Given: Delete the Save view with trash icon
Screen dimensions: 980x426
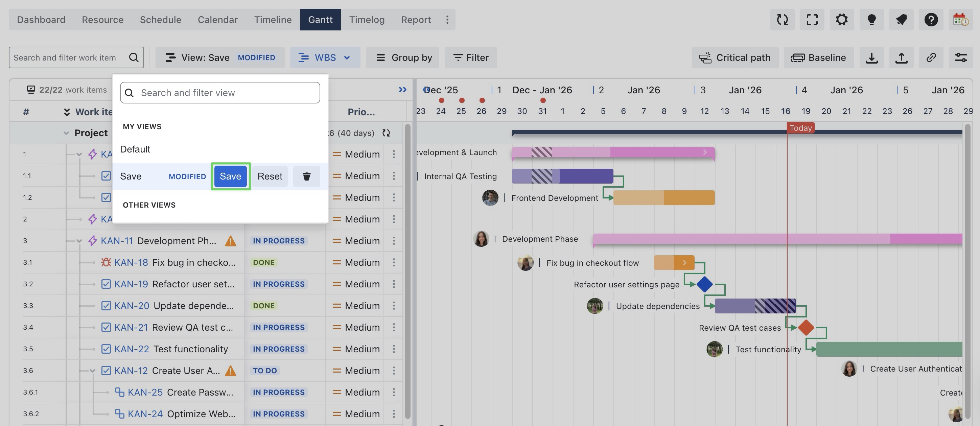Looking at the screenshot, I should 306,176.
